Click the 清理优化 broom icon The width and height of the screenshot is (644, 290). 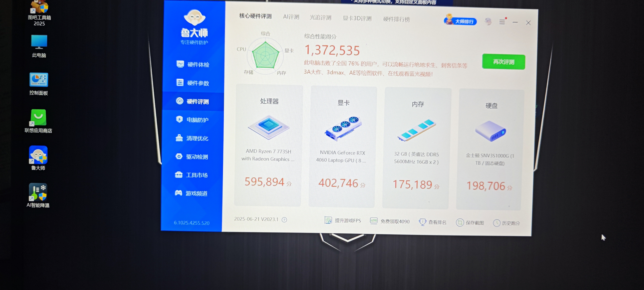[x=179, y=138]
